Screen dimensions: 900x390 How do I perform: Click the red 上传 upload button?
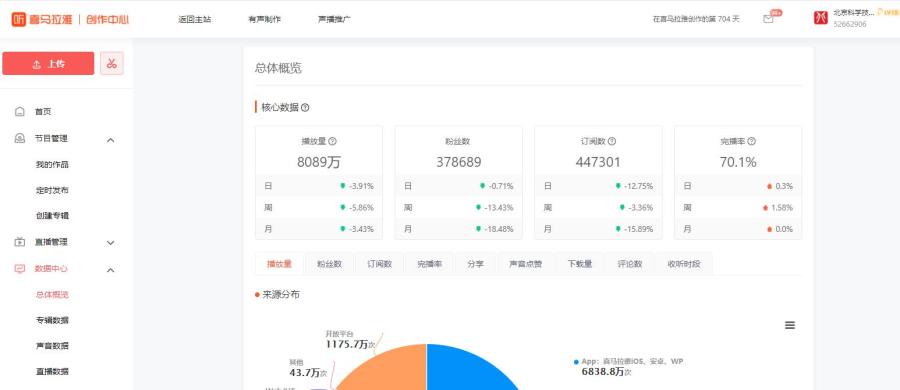pyautogui.click(x=48, y=63)
